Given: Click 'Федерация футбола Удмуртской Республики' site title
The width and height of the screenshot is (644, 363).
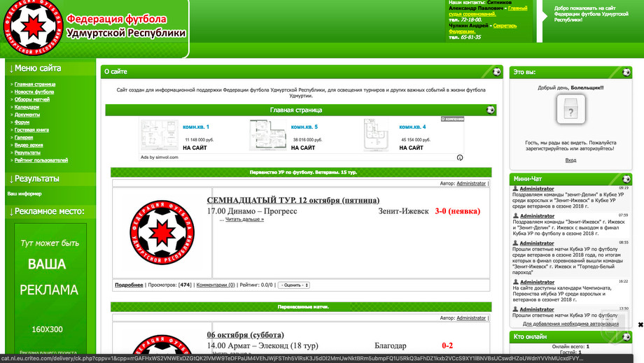Looking at the screenshot, I should [x=126, y=26].
